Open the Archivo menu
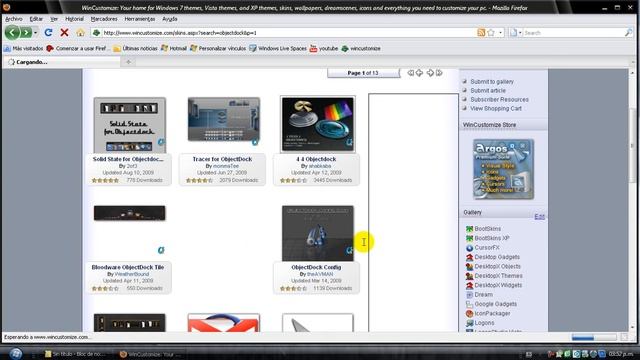 pos(14,19)
